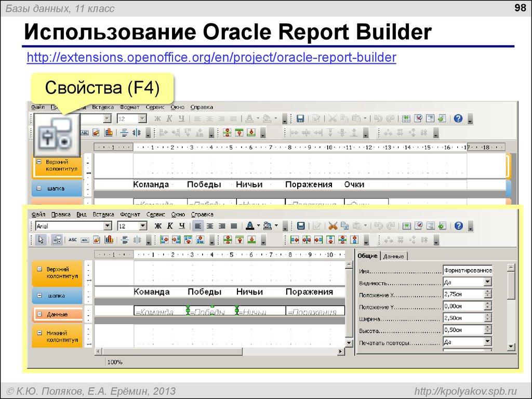Toggle underline formatting (Ч)
The width and height of the screenshot is (532, 399).
click(181, 226)
